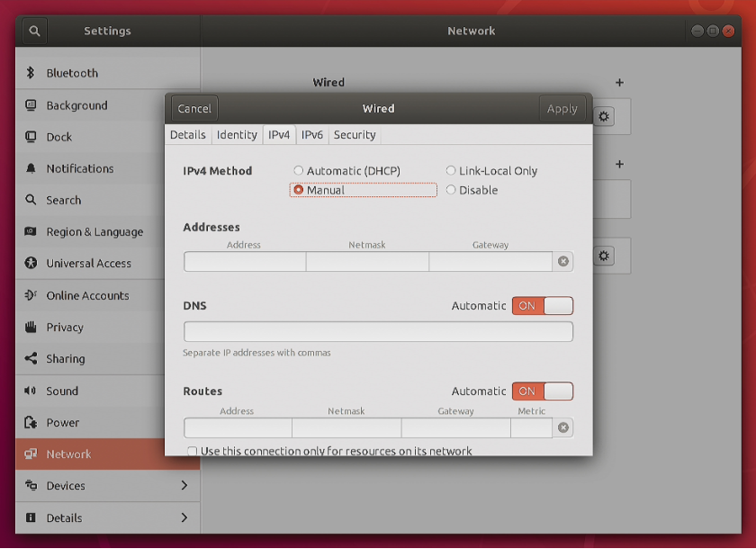The width and height of the screenshot is (756, 549).
Task: Expand the Details section chevron
Action: (x=184, y=517)
